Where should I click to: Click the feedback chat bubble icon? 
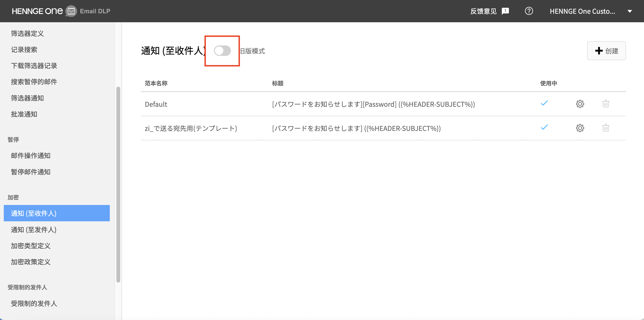[x=505, y=11]
